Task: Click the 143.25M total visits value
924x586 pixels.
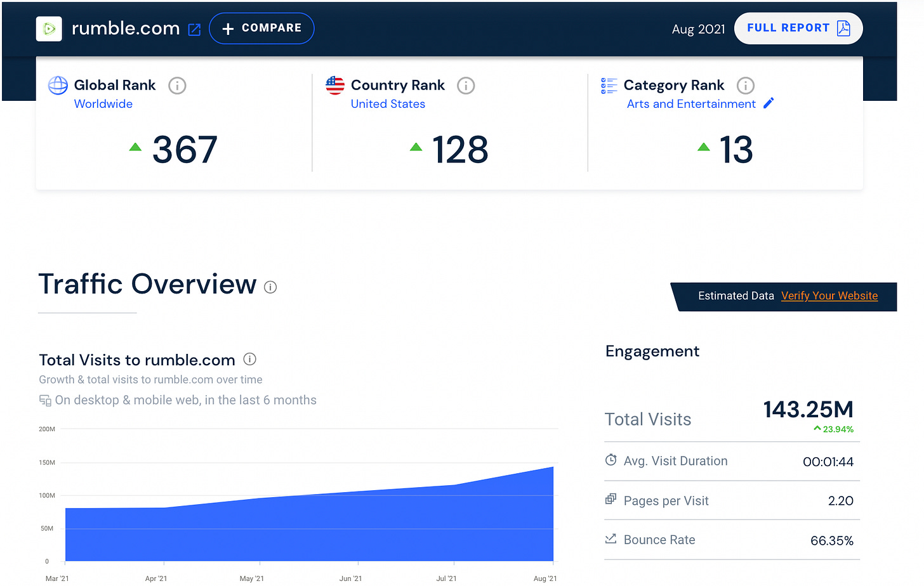Action: (x=808, y=410)
